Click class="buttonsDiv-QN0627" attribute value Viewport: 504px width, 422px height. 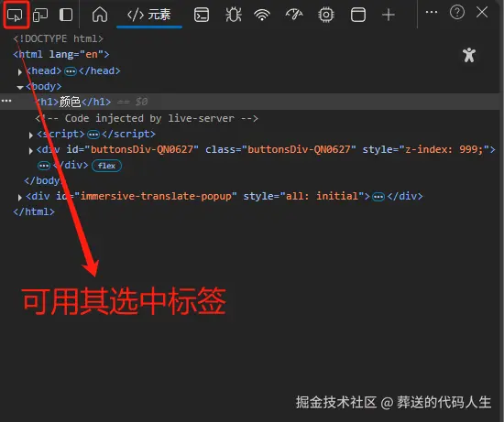tap(299, 149)
